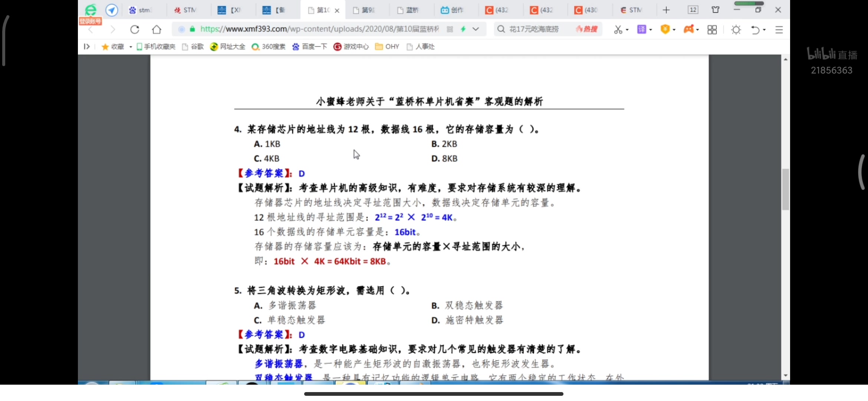
Task: Toggle night mode with the sun icon
Action: 736,29
